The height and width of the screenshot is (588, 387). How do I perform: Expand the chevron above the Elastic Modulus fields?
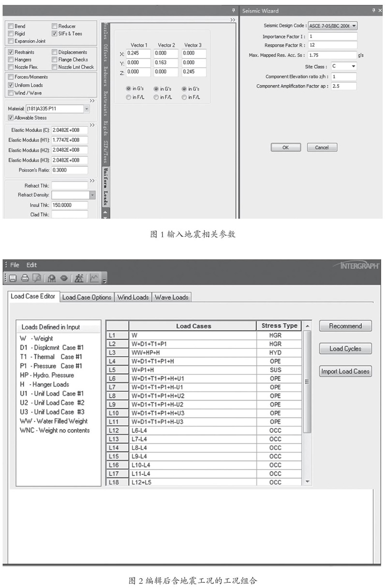tap(92, 125)
